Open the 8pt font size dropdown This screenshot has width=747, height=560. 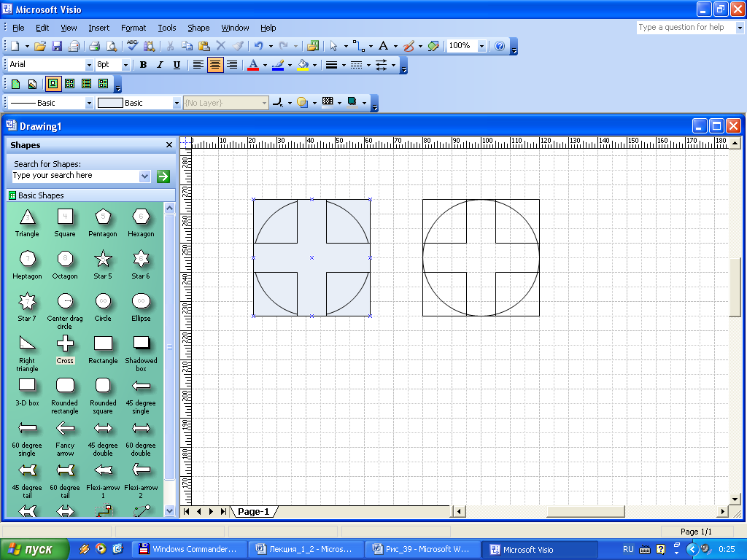[125, 65]
